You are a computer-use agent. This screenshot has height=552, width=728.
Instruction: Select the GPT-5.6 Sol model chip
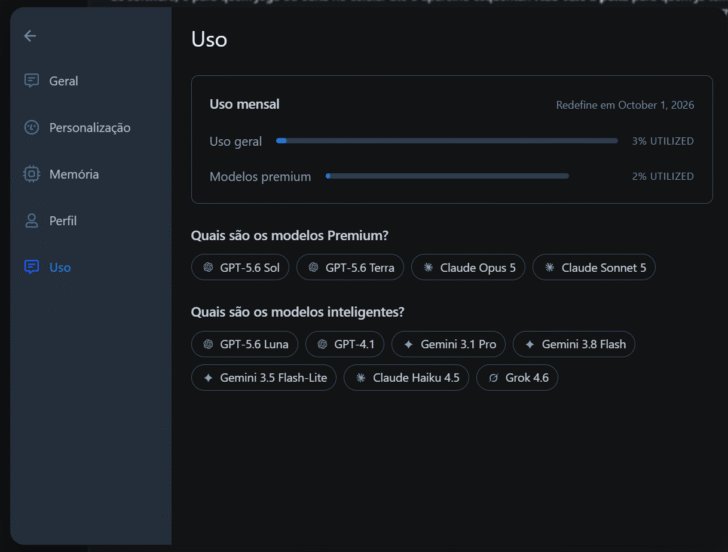coord(240,267)
